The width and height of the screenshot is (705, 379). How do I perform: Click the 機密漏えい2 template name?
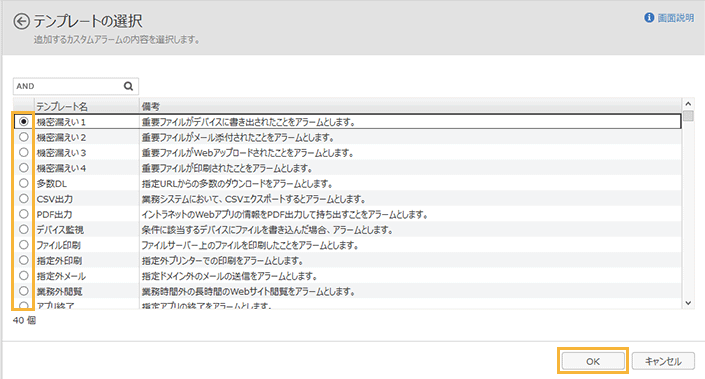61,138
